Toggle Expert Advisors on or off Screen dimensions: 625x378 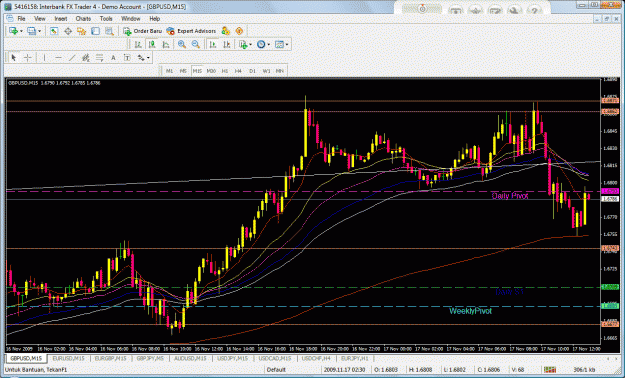tap(191, 31)
